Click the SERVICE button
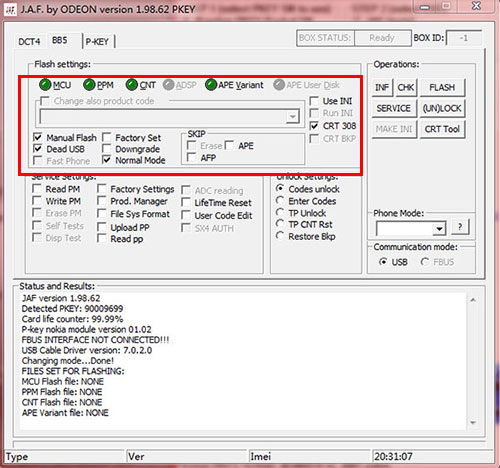Screen dimensions: 500x468 pos(394,108)
